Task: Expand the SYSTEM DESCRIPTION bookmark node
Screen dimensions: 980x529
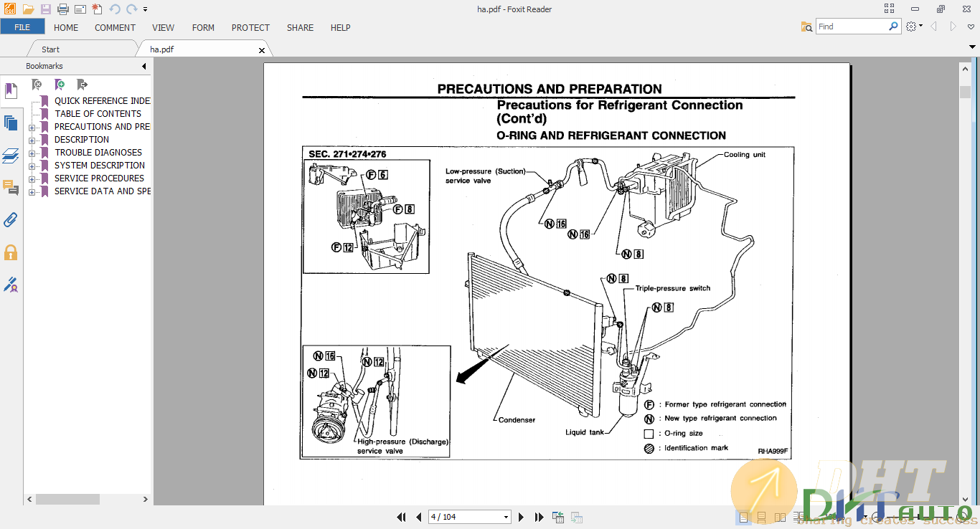Action: click(x=32, y=166)
